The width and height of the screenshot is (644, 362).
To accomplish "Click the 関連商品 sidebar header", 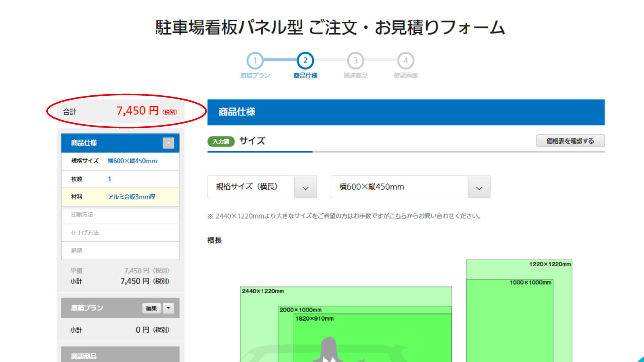I will click(120, 354).
